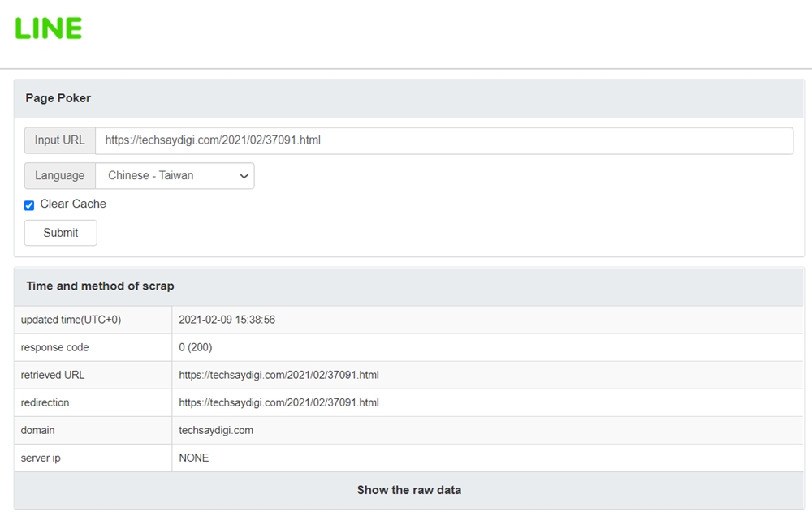Click Time and method of scrap header
The width and height of the screenshot is (812, 516).
(100, 286)
